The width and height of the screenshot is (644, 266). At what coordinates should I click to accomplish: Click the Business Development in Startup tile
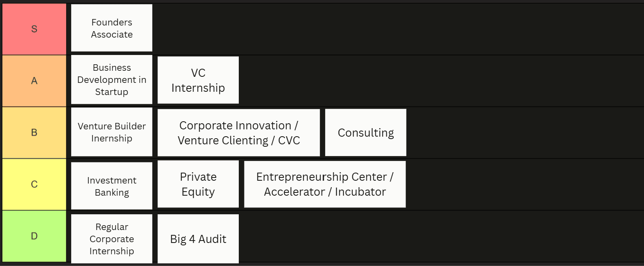(x=112, y=80)
